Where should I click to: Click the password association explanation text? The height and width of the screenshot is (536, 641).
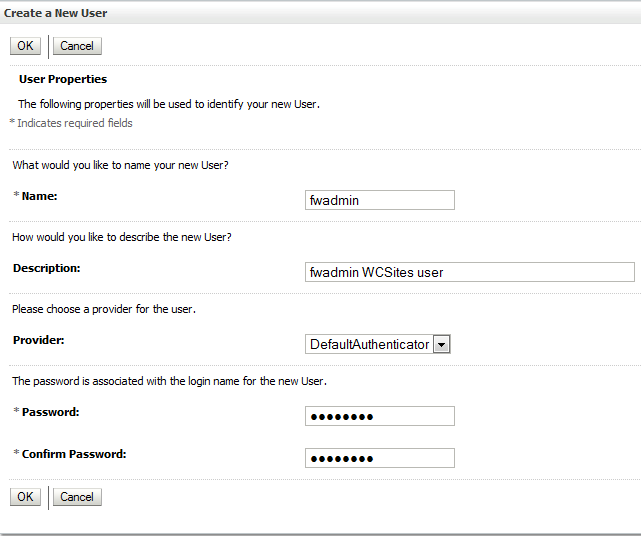click(x=170, y=381)
